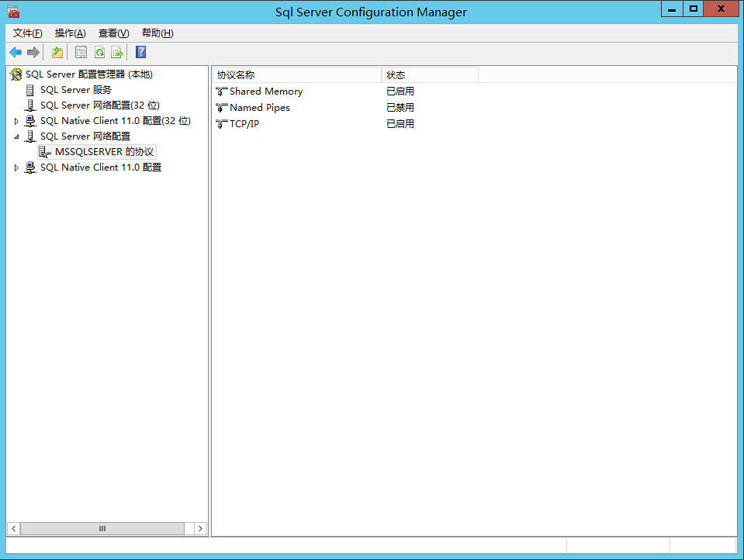Open the 帮助(H) menu
This screenshot has width=744, height=560.
pos(157,33)
